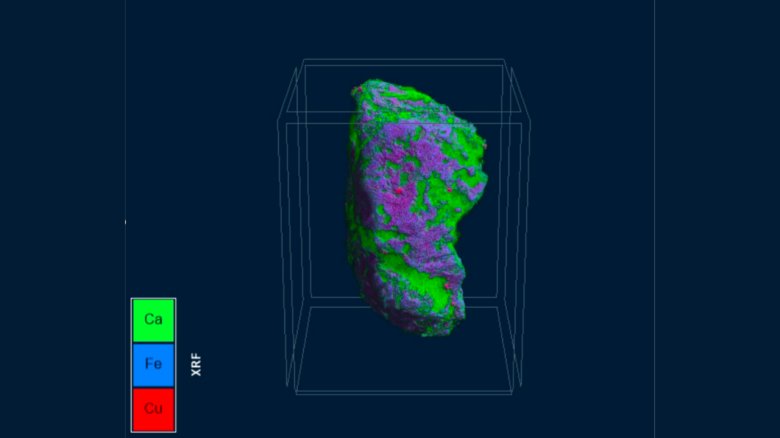Click the Fe text in the legend

(153, 364)
